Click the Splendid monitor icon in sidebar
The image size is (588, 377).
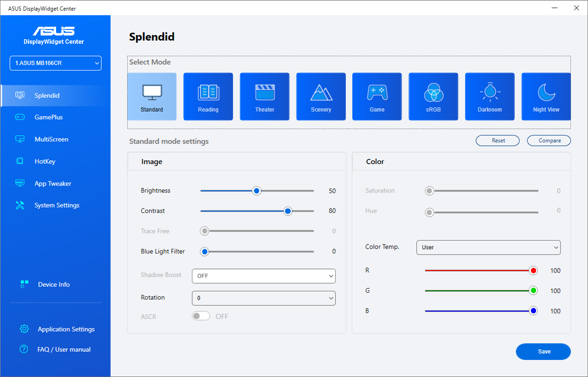point(20,95)
